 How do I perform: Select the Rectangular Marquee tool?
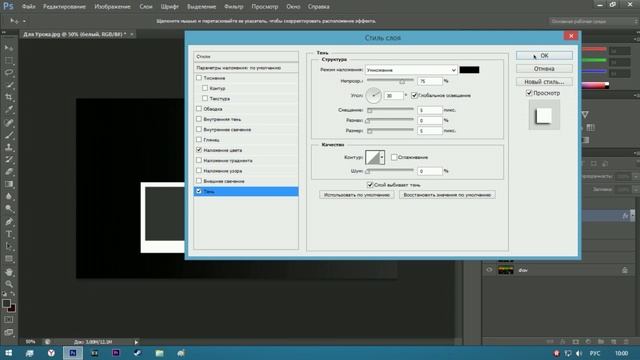[9, 60]
